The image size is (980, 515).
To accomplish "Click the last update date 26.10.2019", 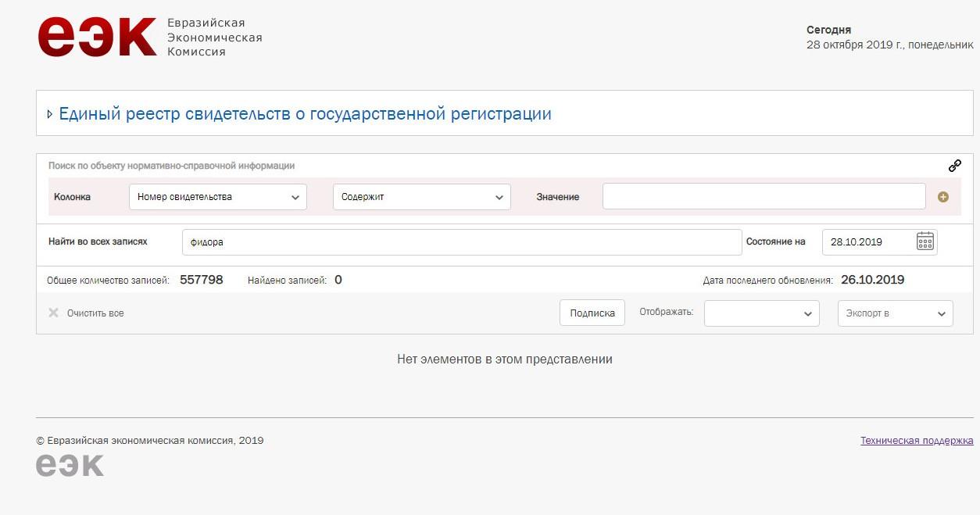I will click(873, 280).
